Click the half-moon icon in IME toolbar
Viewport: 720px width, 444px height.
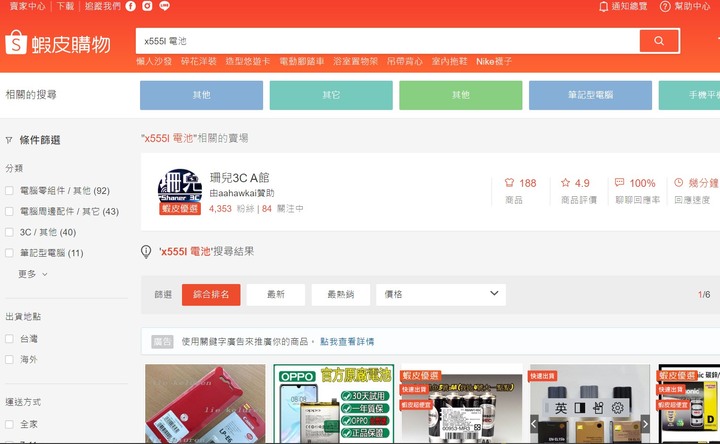(x=580, y=408)
